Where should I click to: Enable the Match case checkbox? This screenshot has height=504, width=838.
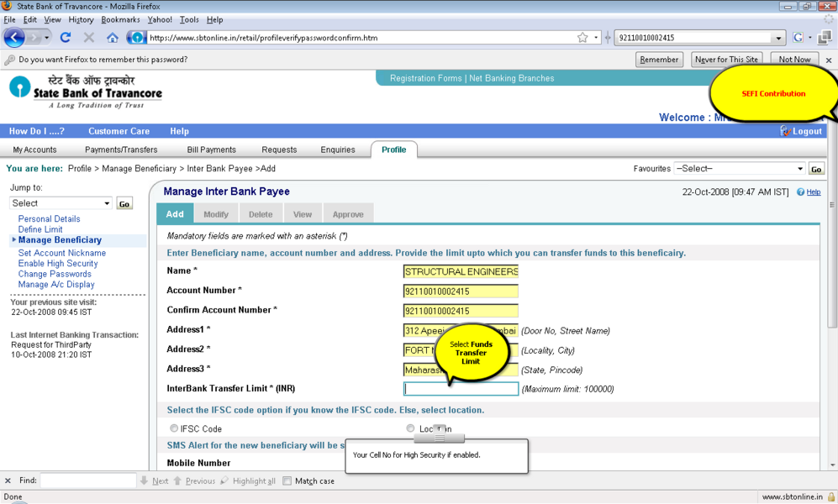pyautogui.click(x=287, y=481)
